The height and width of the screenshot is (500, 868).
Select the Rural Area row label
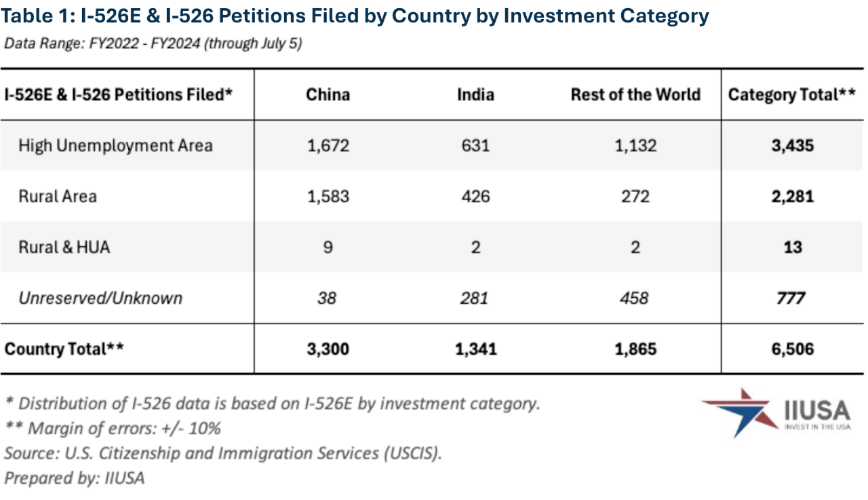click(x=58, y=196)
